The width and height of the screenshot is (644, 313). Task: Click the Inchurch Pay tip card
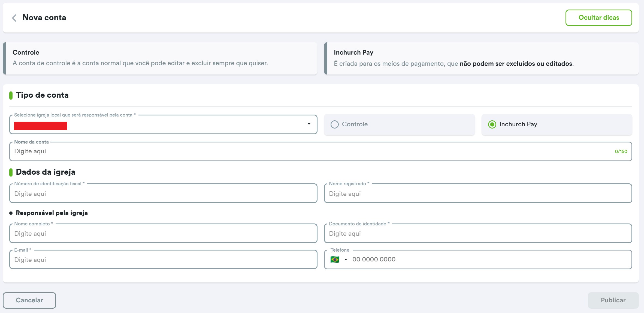(481, 58)
